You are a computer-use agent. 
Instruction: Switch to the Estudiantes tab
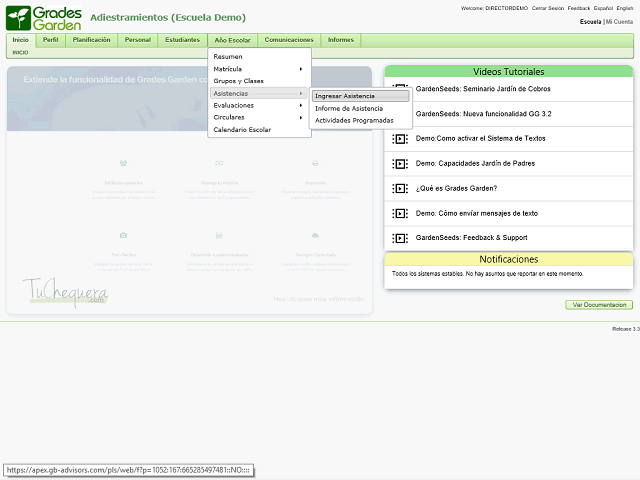pyautogui.click(x=182, y=40)
